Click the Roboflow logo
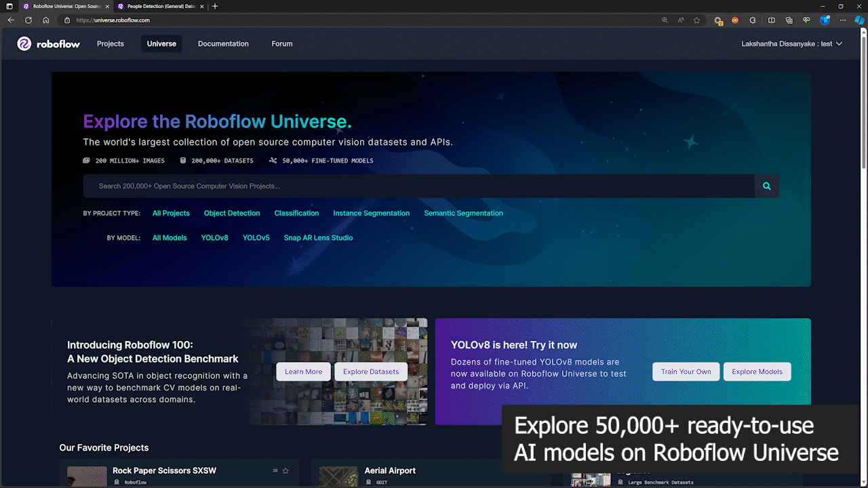Viewport: 868px width, 488px height. pos(49,44)
